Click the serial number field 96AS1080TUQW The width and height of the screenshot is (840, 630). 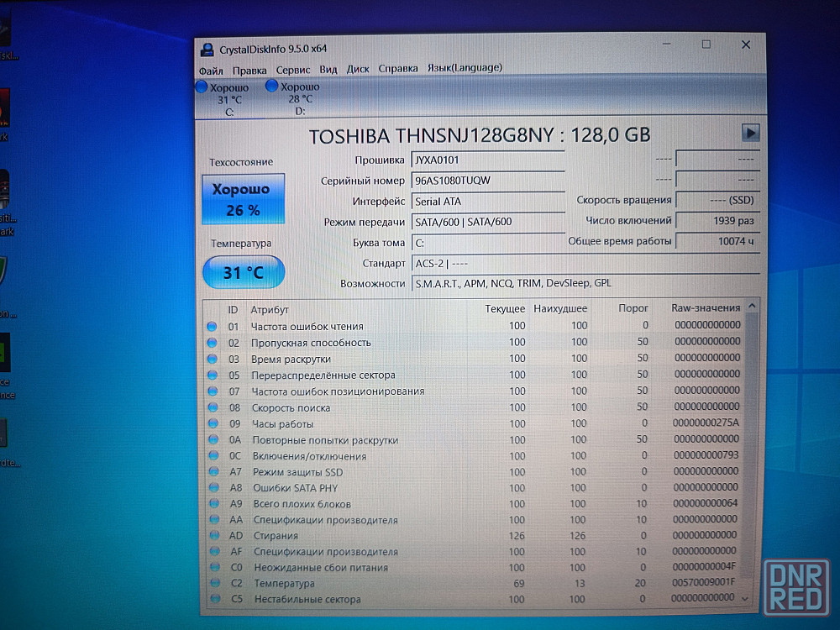pyautogui.click(x=488, y=181)
